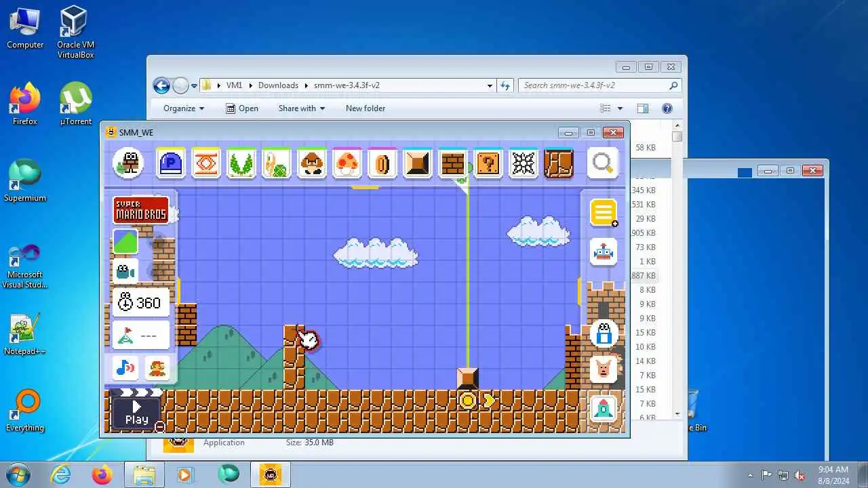Screen dimensions: 868x488
Task: Start the level with the Play button
Action: tap(136, 413)
